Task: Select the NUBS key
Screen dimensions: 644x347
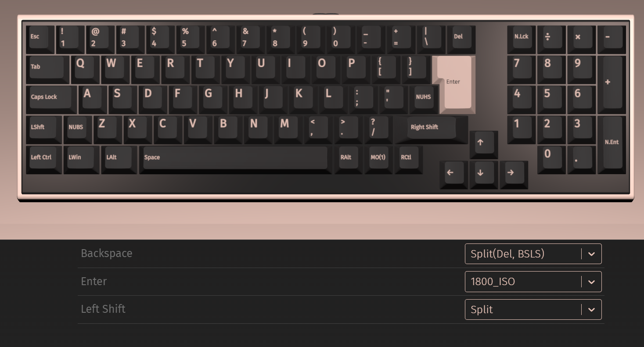Action: tap(78, 130)
